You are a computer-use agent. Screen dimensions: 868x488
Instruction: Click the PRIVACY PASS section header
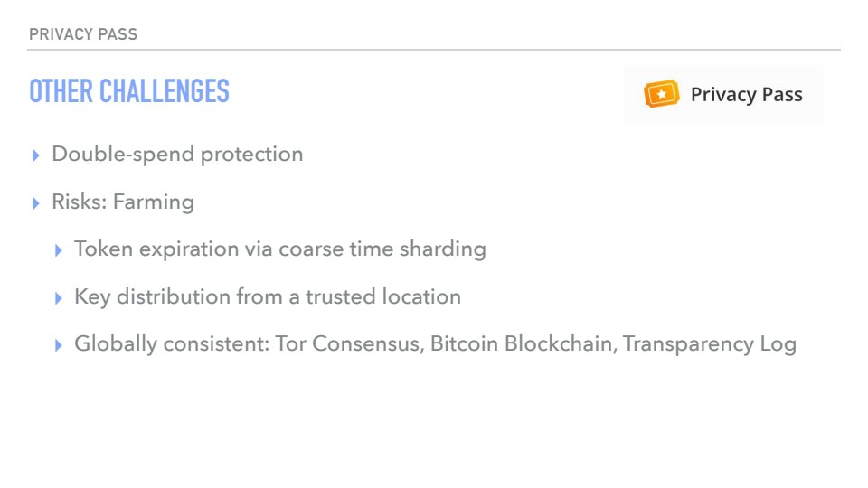coord(83,34)
